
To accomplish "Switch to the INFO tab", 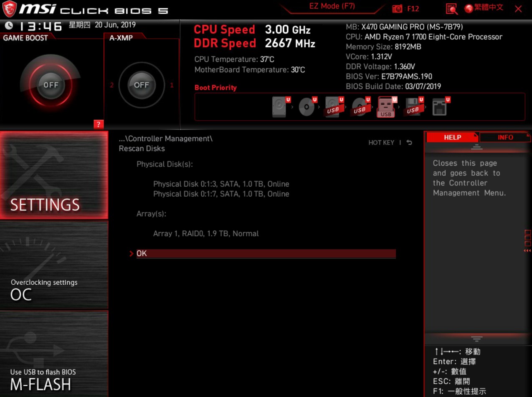I will (505, 137).
